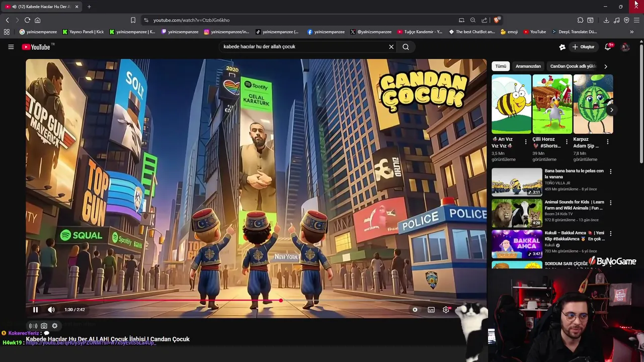Open the H4wk19 youtu.be chat link
This screenshot has height=362, width=644.
pyautogui.click(x=91, y=343)
